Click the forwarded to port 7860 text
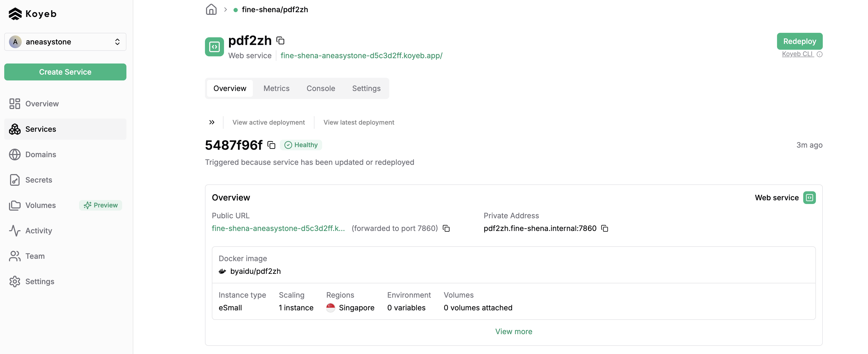Image resolution: width=868 pixels, height=354 pixels. tap(395, 228)
